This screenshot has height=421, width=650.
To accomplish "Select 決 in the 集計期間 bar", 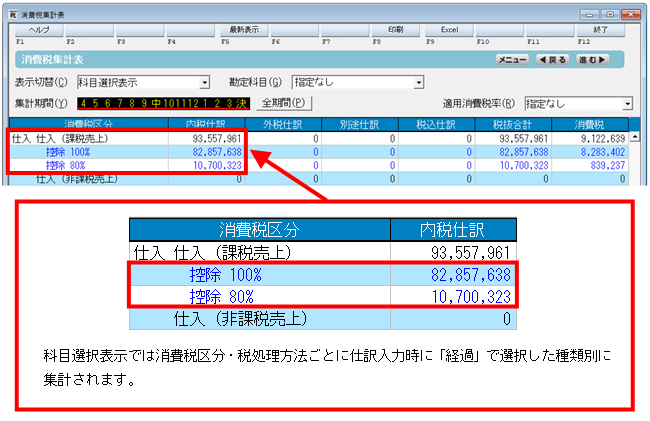I will [x=242, y=103].
